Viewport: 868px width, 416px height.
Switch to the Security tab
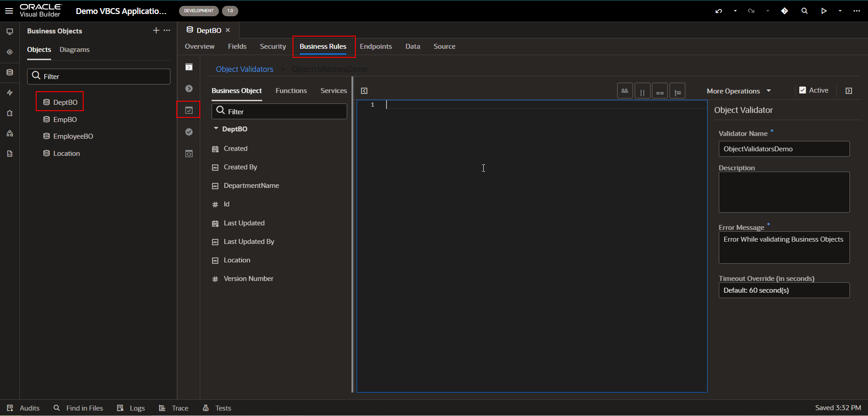273,47
